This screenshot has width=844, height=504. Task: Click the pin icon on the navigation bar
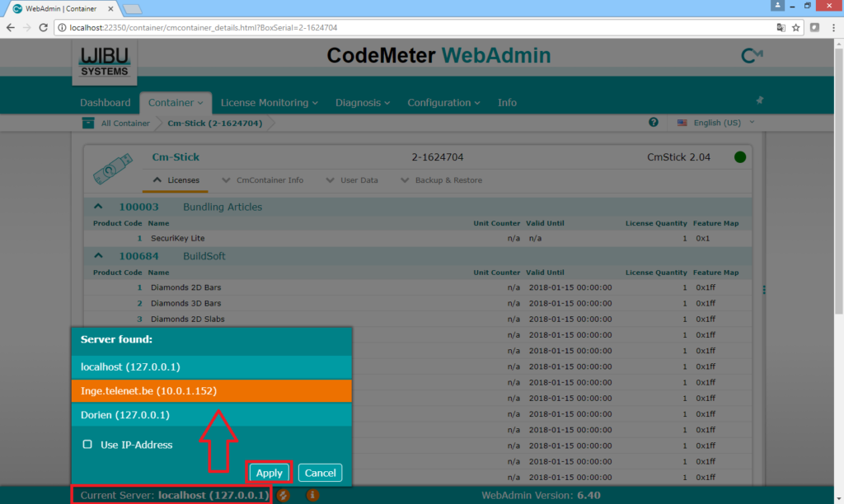click(759, 98)
